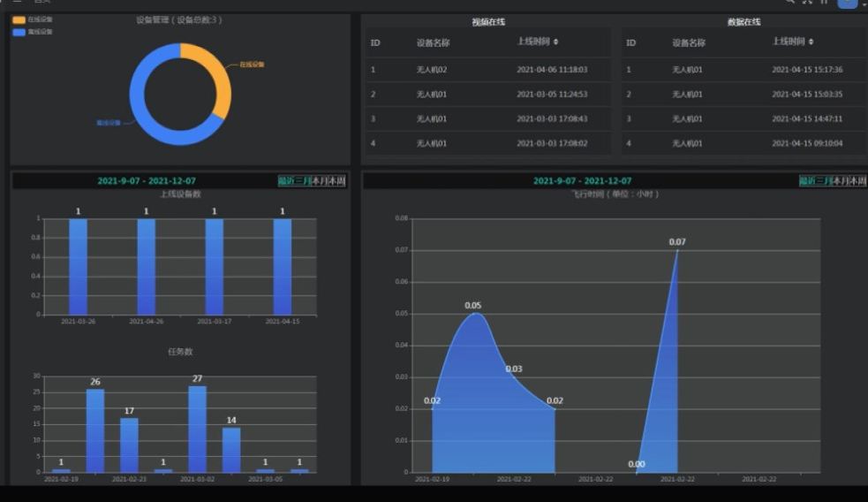Click the 0.07 peak point on flight chart
This screenshot has width=868, height=502.
(677, 251)
